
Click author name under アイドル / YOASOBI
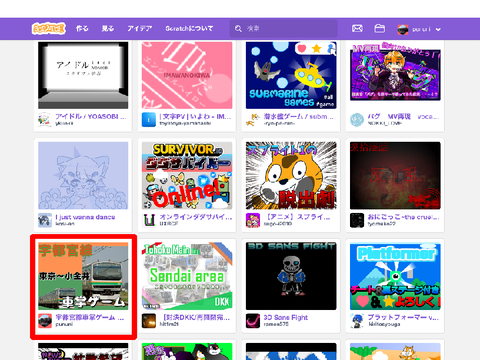pos(64,124)
